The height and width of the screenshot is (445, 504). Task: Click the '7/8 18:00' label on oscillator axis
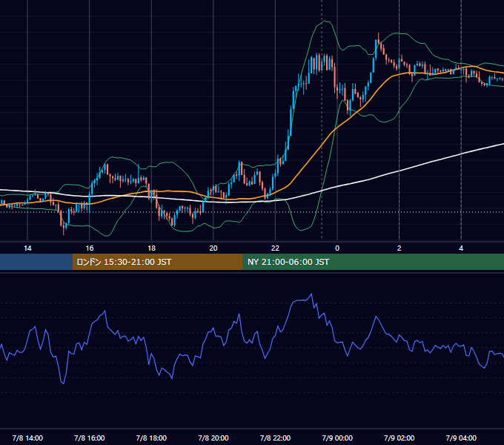(151, 438)
